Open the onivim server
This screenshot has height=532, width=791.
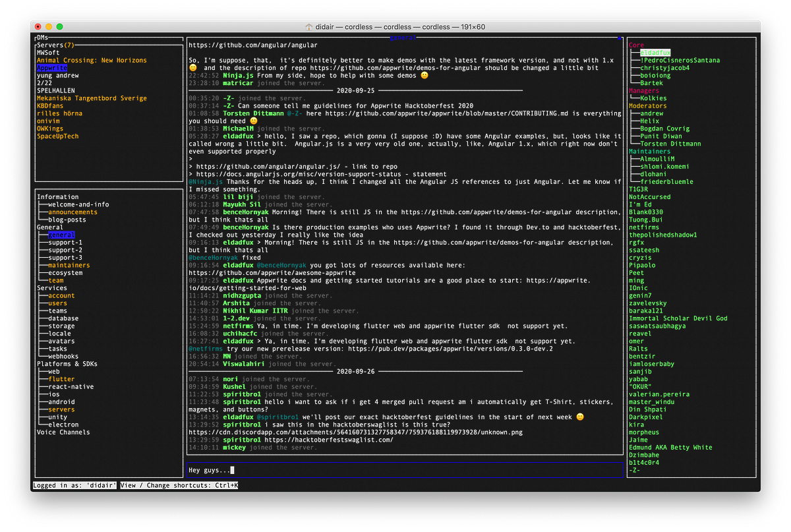(x=48, y=121)
